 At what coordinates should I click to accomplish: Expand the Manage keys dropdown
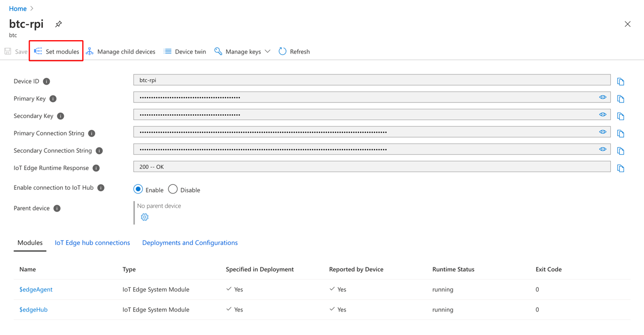pos(242,51)
